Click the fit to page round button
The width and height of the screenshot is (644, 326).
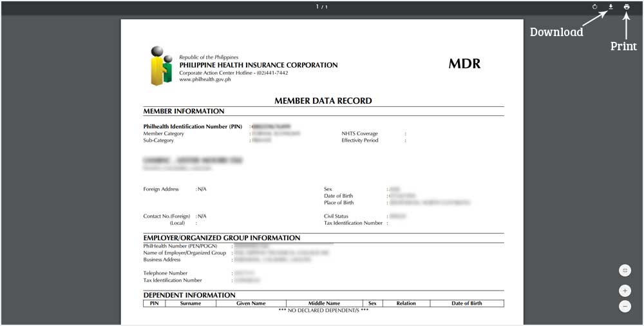[x=625, y=271]
